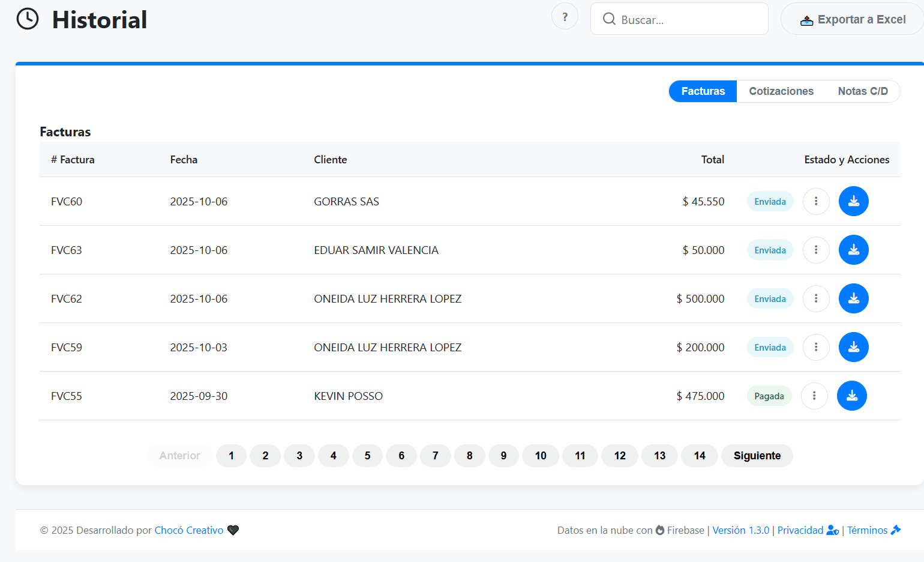Download the FVC62 invoice file

pos(853,298)
